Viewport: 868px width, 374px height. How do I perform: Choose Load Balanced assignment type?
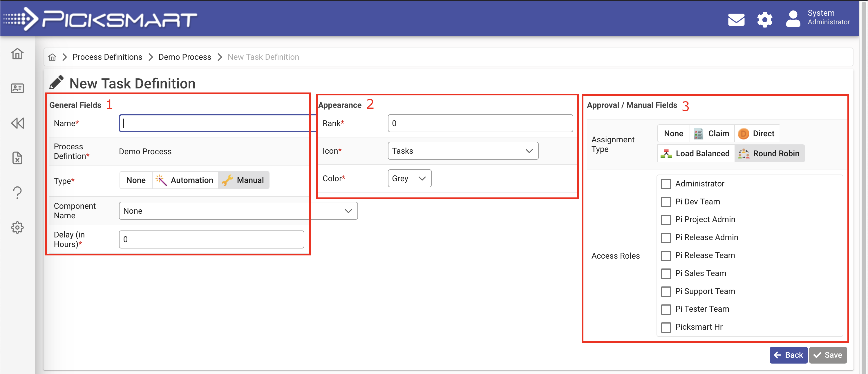(695, 153)
